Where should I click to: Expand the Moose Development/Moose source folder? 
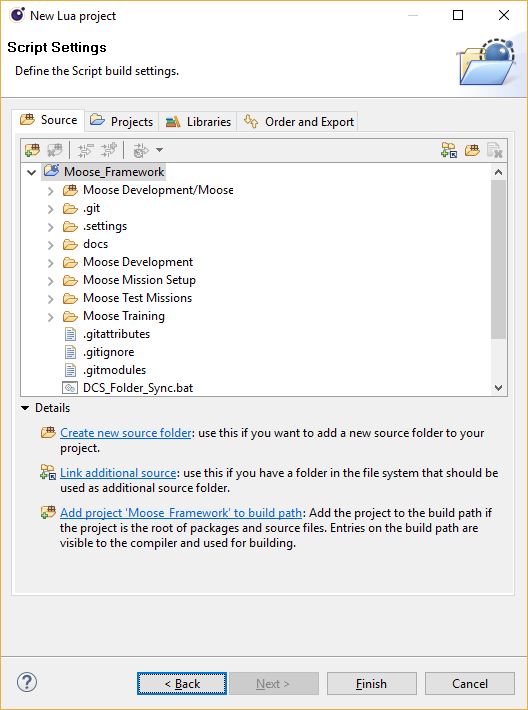(50, 191)
